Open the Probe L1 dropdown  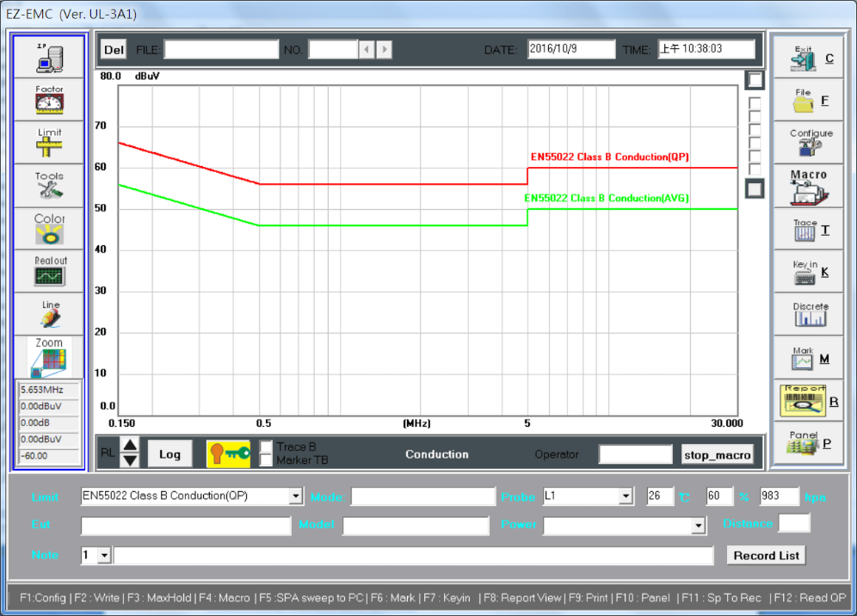[626, 496]
